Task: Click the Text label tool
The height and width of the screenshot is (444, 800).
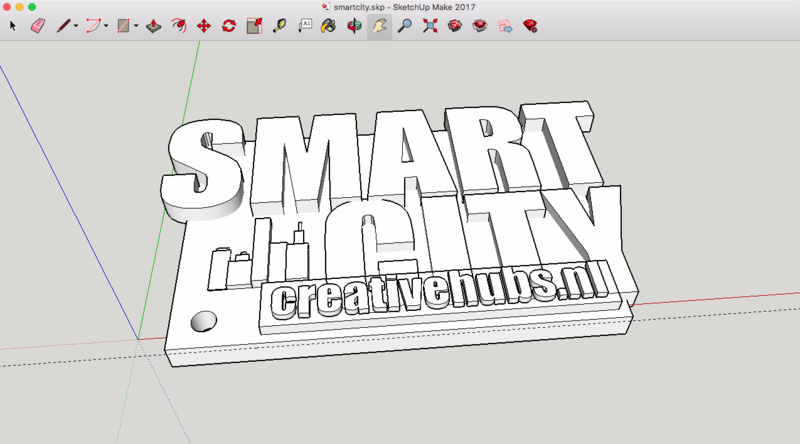Action: [x=304, y=25]
